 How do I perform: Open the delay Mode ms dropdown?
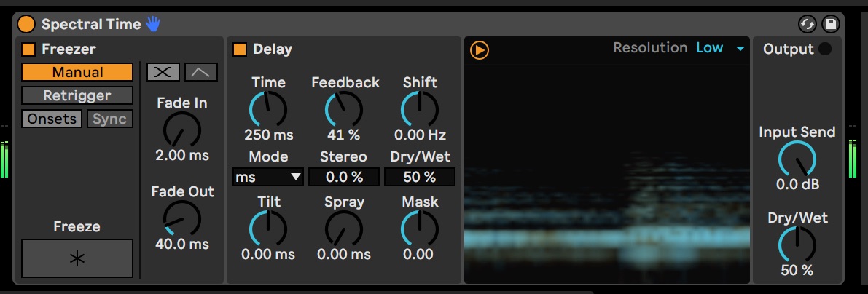coord(268,177)
